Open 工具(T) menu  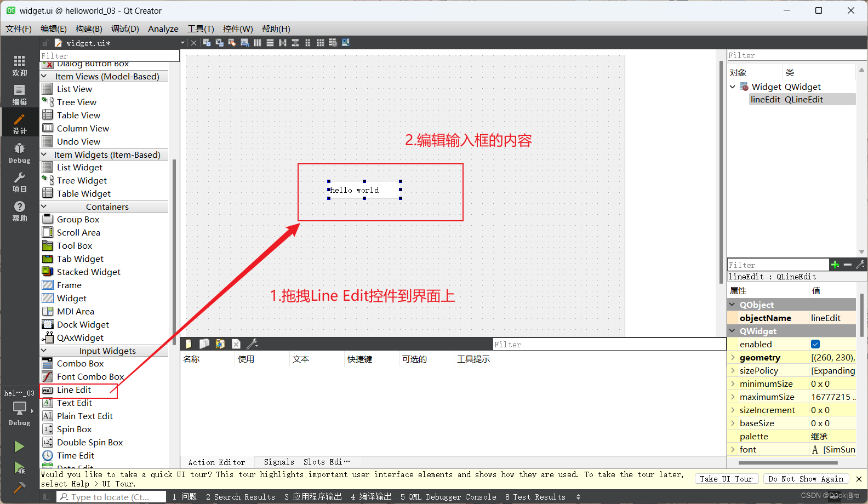(x=201, y=28)
